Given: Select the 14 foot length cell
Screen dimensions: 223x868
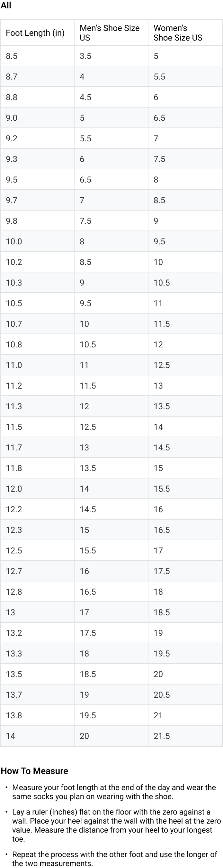Looking at the screenshot, I should [37, 736].
